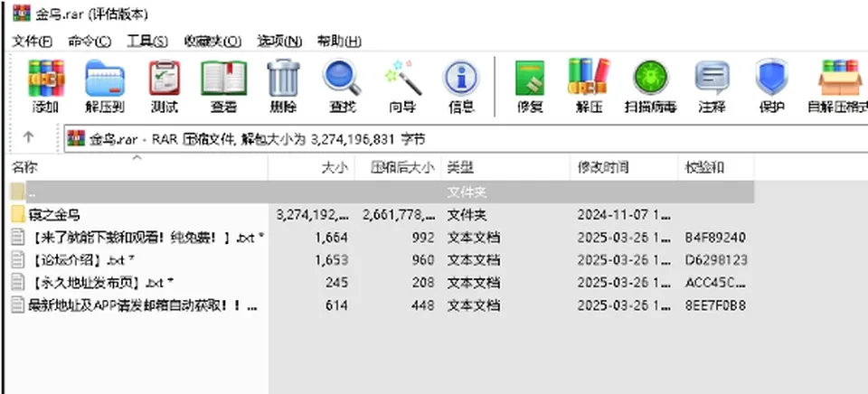Open the 帮助(H) menu
This screenshot has width=868, height=394.
(x=339, y=42)
